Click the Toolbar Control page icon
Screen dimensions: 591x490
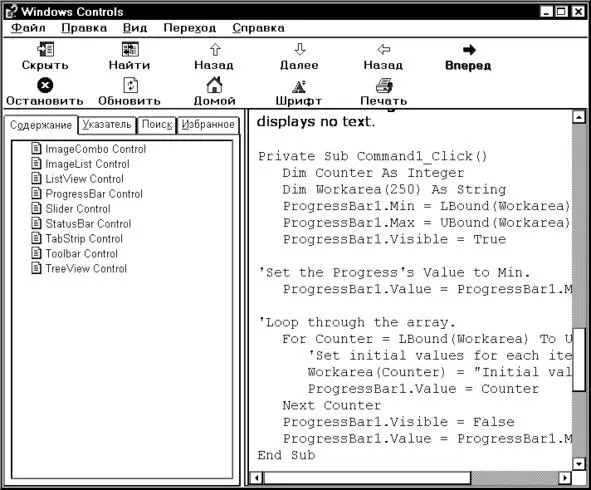(x=36, y=253)
